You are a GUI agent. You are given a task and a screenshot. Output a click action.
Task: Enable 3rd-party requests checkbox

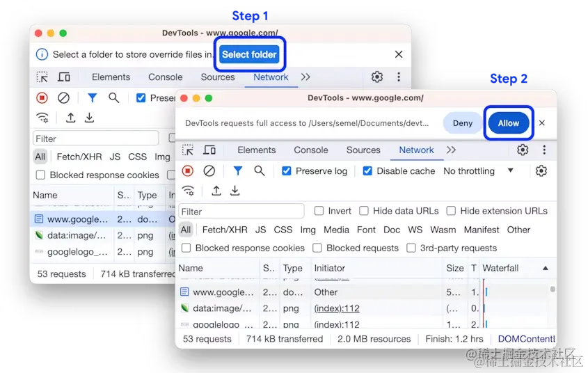point(411,248)
